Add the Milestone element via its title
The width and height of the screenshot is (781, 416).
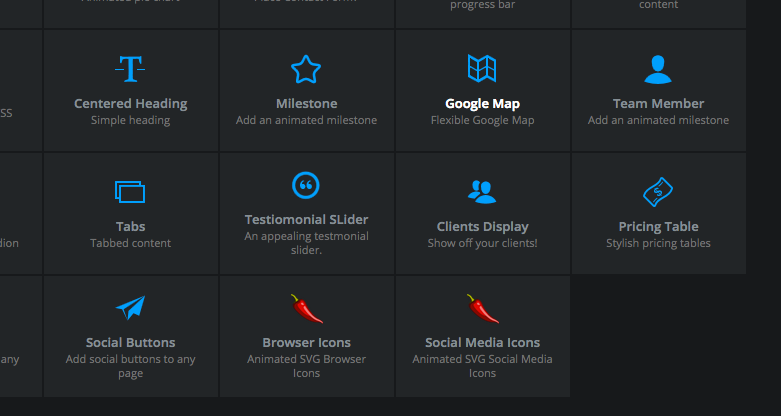(306, 104)
